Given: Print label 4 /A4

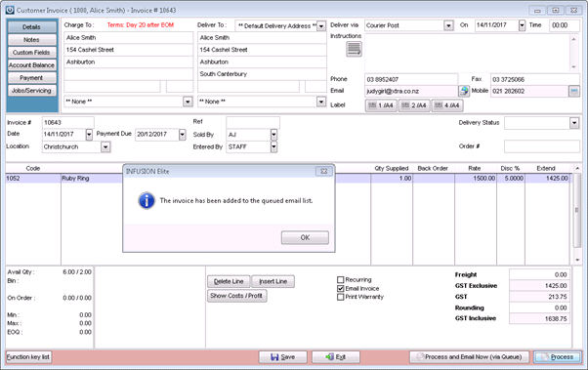Looking at the screenshot, I should [x=447, y=105].
